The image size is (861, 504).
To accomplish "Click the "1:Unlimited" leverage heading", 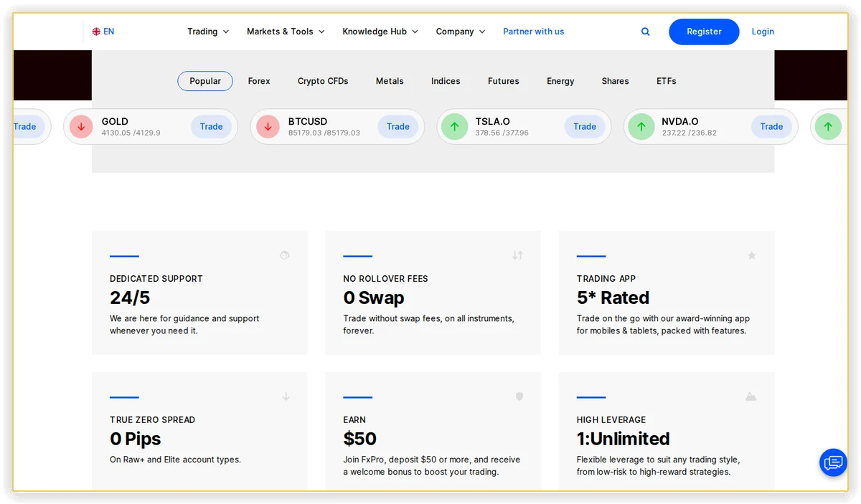I will coord(624,439).
